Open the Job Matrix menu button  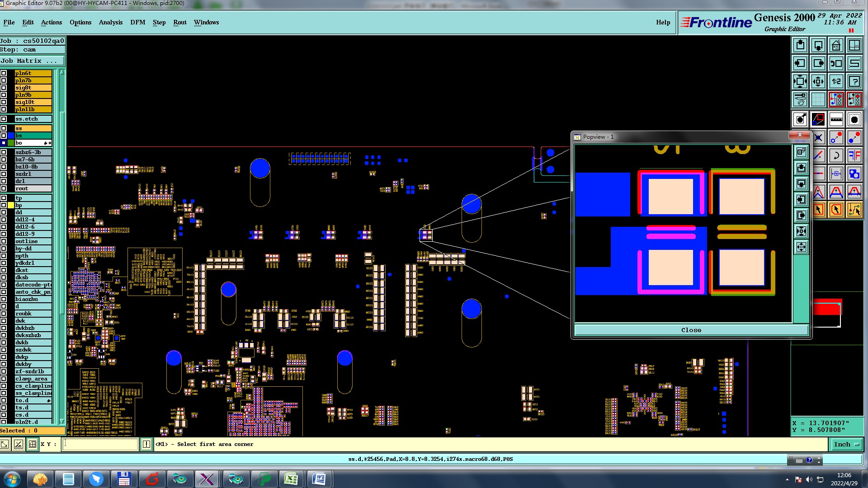pos(32,61)
